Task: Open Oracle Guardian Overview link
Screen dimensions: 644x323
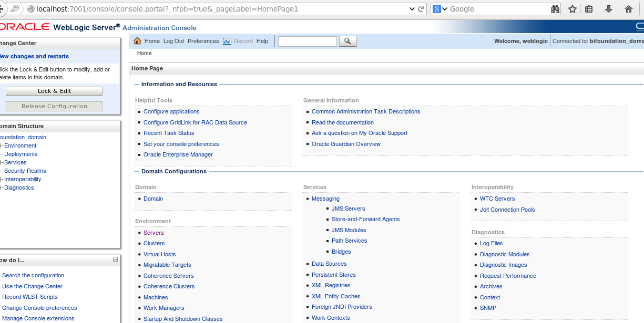Action: point(346,144)
